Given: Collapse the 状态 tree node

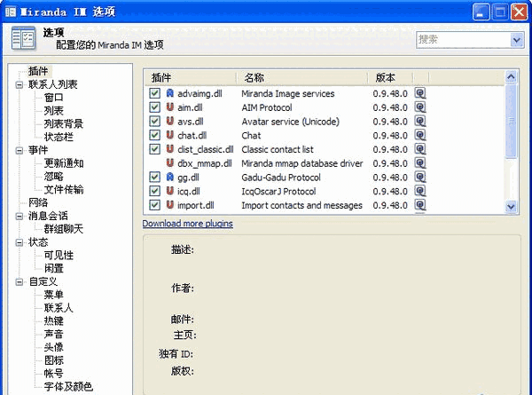Looking at the screenshot, I should [x=20, y=242].
